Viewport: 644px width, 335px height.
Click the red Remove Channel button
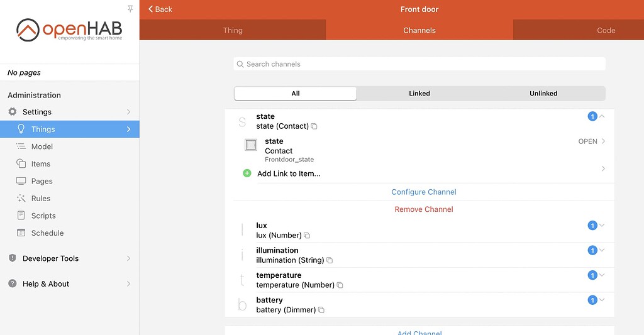point(423,209)
